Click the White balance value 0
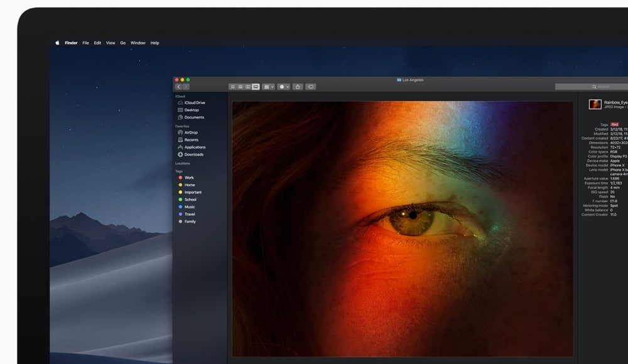The height and width of the screenshot is (364, 628). point(612,210)
